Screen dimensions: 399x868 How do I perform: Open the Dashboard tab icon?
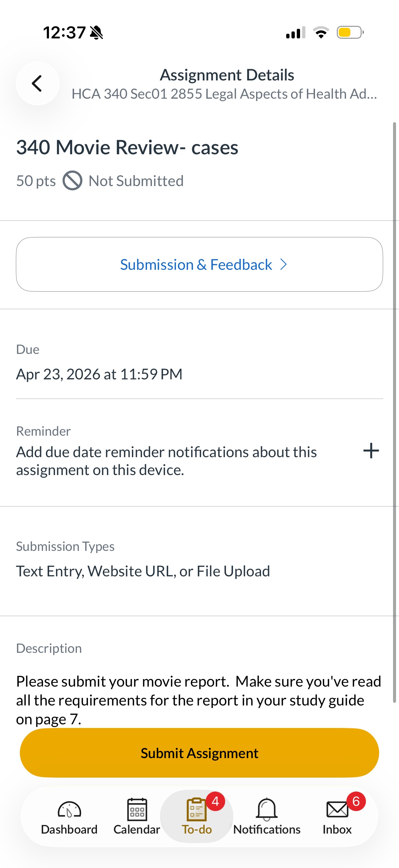[69, 809]
